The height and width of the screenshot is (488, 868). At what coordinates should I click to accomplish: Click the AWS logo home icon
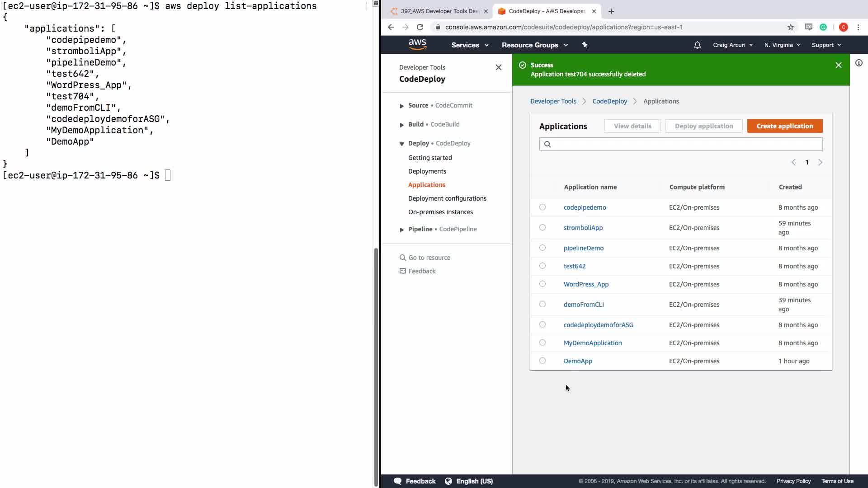tap(417, 44)
